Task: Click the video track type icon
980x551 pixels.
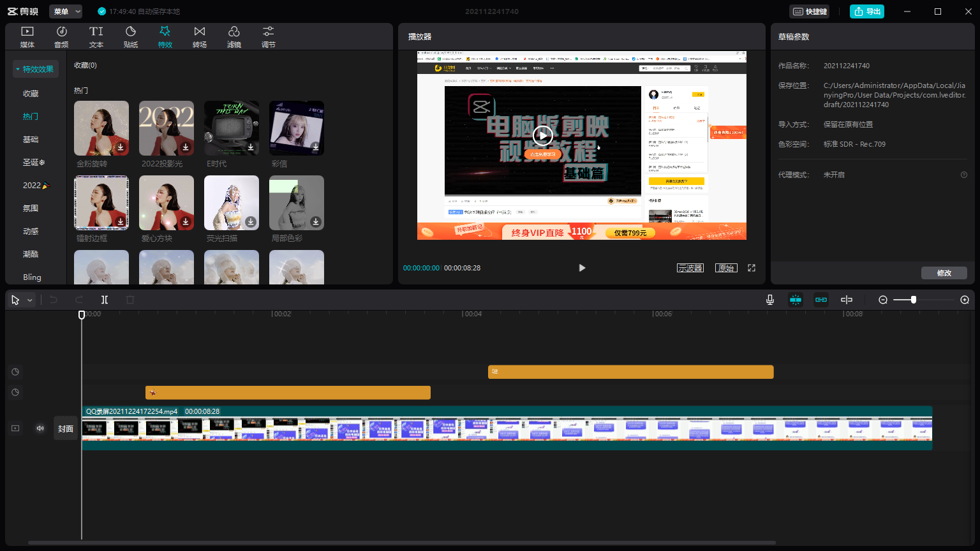Action: [15, 429]
